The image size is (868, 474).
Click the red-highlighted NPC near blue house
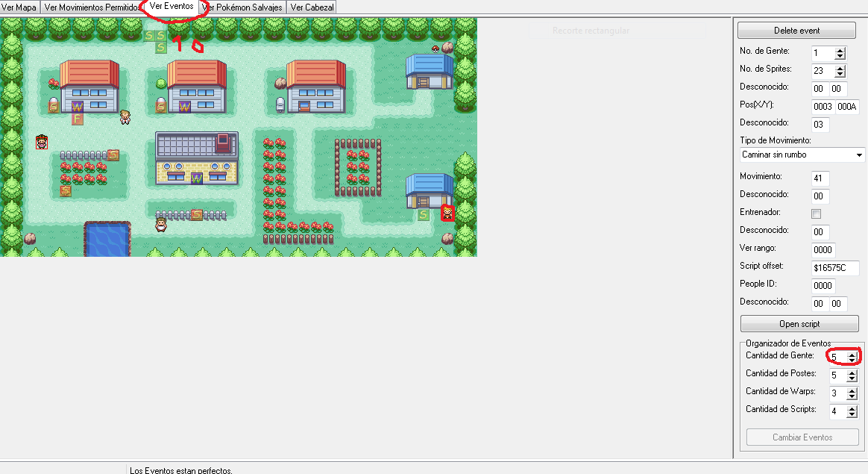coord(447,214)
